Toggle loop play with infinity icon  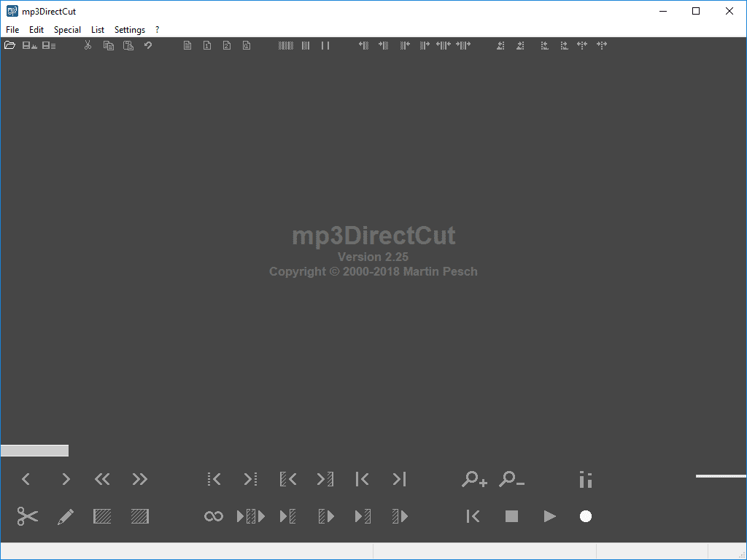pyautogui.click(x=214, y=516)
